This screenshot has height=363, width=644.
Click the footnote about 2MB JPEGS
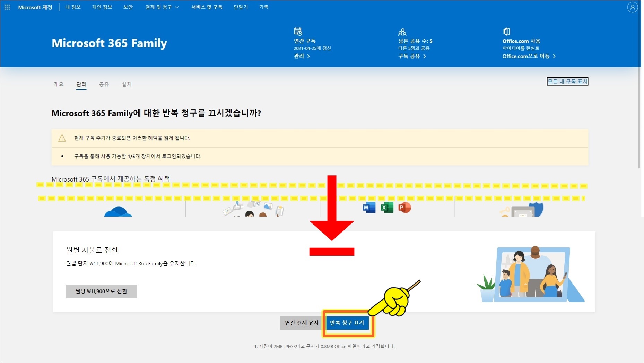[324, 346]
